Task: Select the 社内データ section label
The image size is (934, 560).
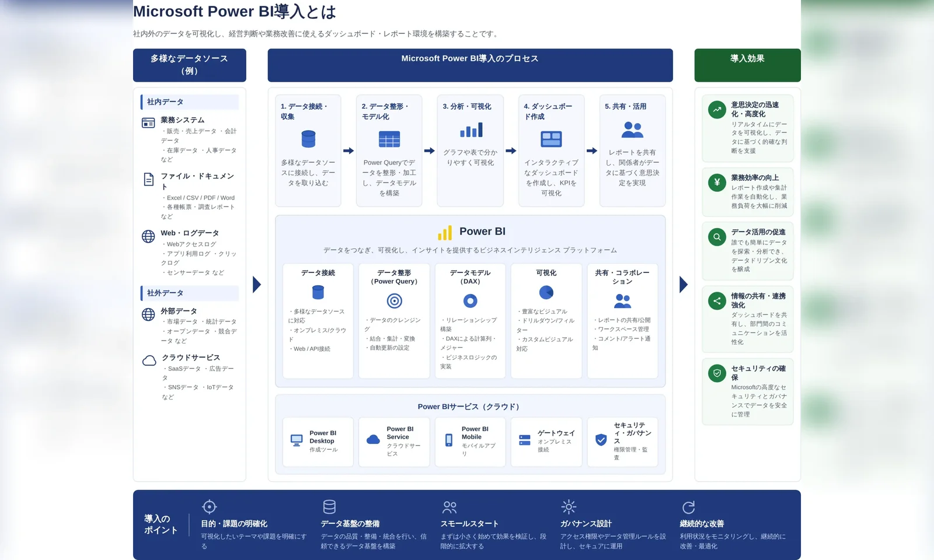Action: (x=190, y=102)
